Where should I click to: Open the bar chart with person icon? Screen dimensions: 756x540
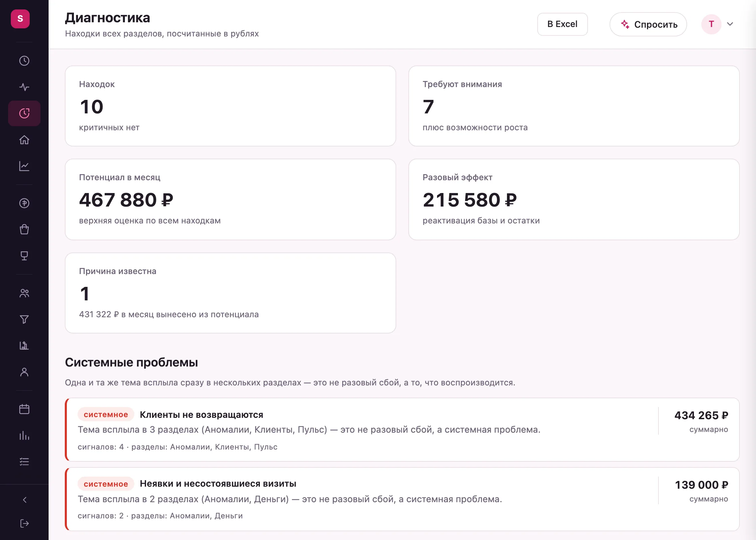(x=24, y=346)
